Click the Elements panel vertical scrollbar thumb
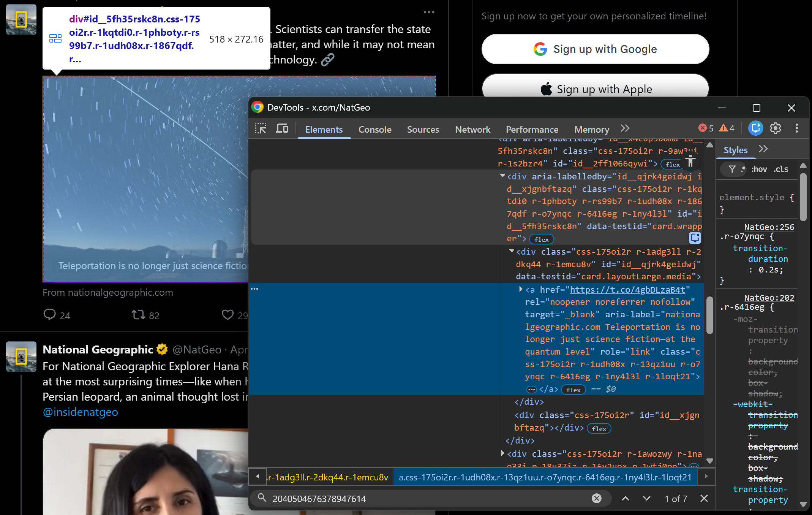Image resolution: width=812 pixels, height=515 pixels. 709,315
